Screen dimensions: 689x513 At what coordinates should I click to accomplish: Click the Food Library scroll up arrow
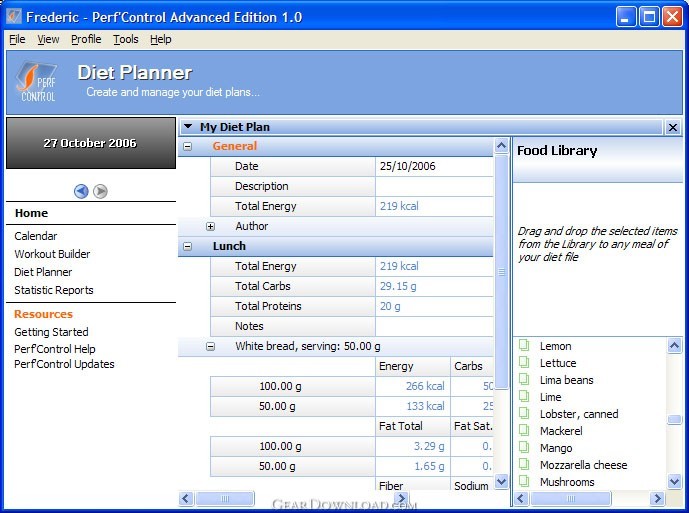click(x=674, y=345)
